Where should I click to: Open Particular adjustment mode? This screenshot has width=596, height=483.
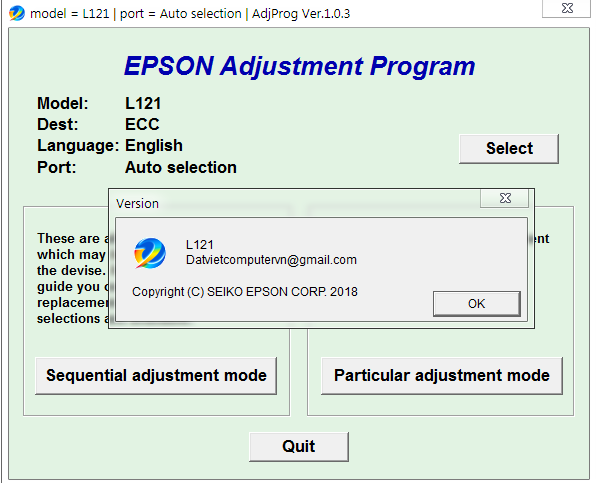442,375
